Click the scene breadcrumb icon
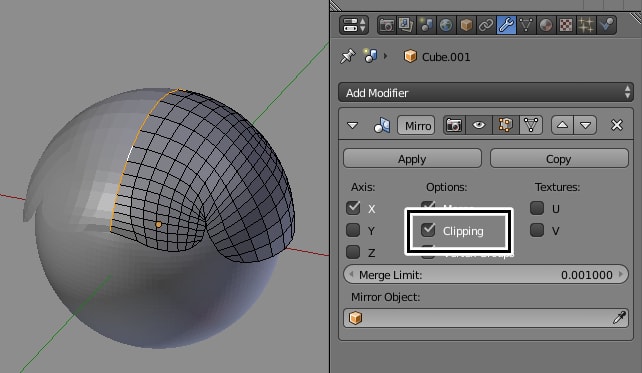 pyautogui.click(x=371, y=56)
